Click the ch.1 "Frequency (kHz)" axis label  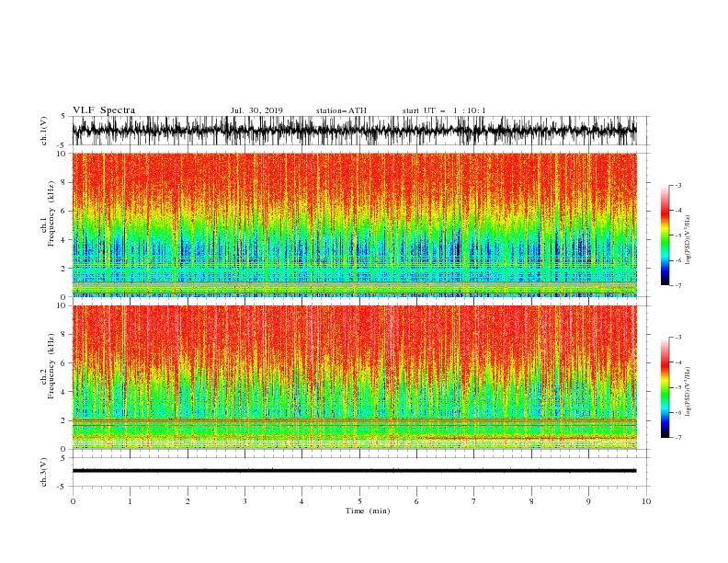click(x=51, y=213)
